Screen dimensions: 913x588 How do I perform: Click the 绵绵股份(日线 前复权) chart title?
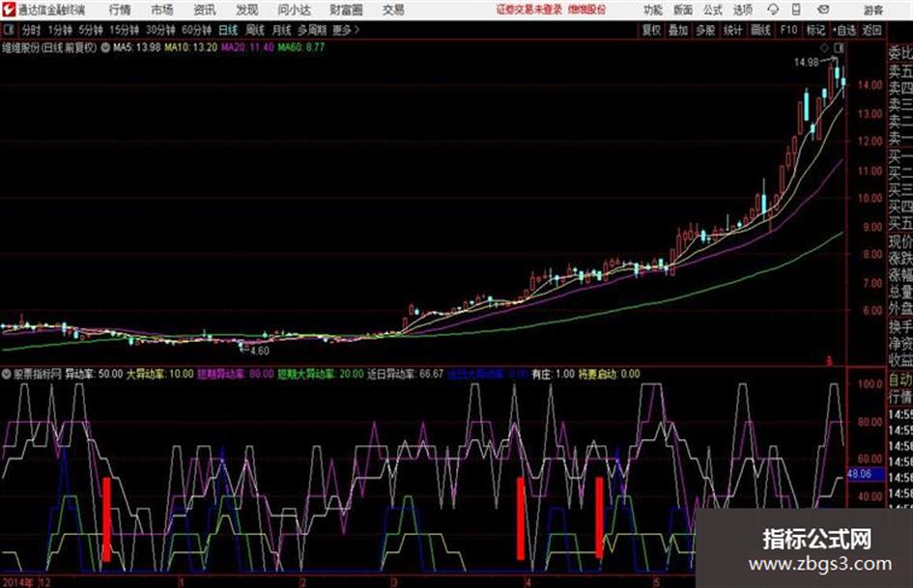coord(49,47)
